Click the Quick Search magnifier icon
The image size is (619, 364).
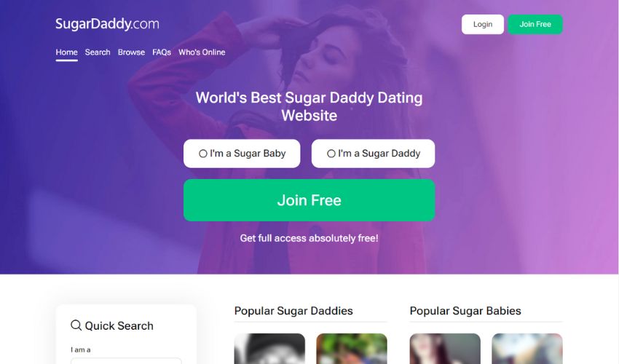point(76,325)
